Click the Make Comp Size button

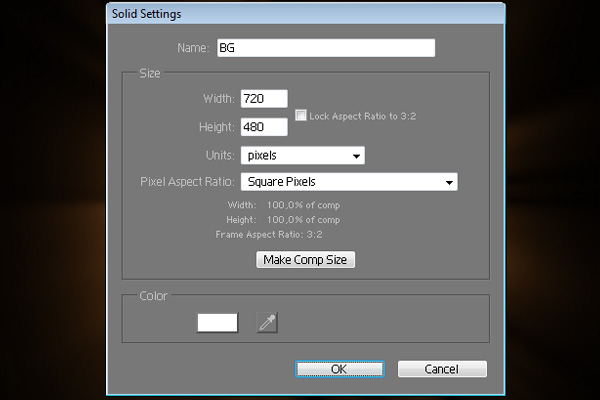305,260
